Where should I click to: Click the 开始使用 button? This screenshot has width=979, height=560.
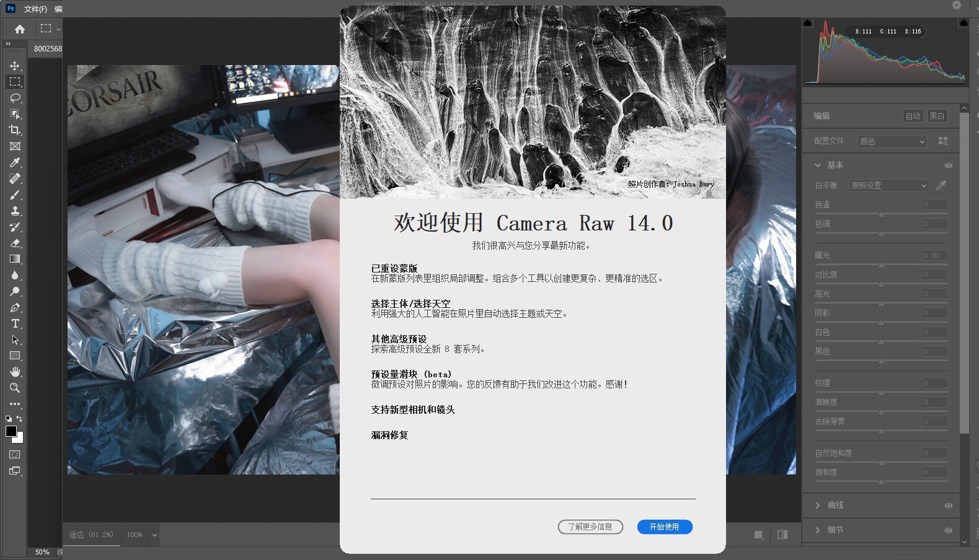pyautogui.click(x=665, y=527)
